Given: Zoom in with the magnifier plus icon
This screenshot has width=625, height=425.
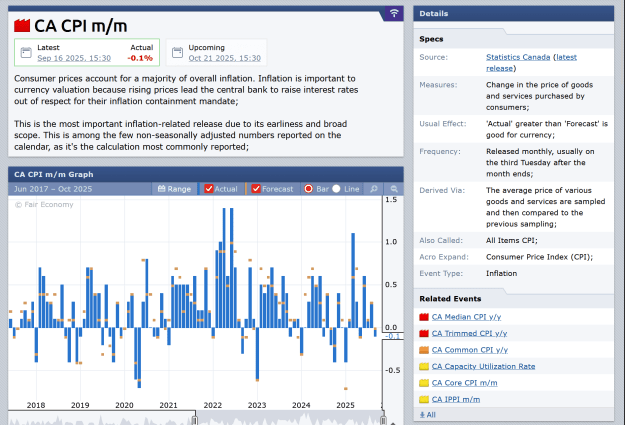Looking at the screenshot, I should click(373, 189).
